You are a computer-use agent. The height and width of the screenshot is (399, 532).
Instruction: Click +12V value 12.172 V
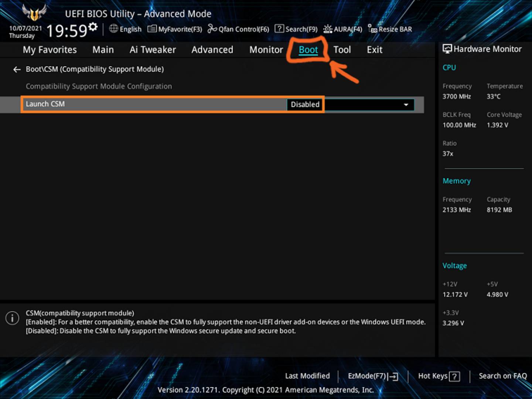click(x=455, y=295)
